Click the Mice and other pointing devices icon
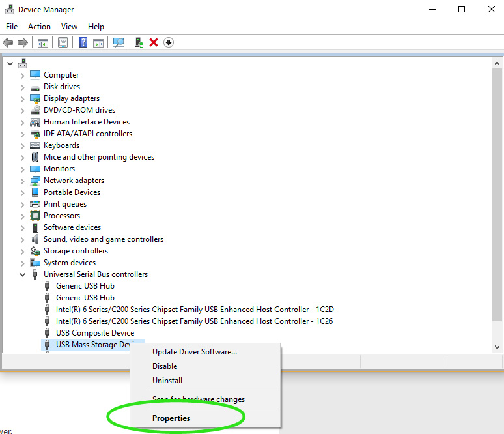504x434 pixels. (35, 157)
